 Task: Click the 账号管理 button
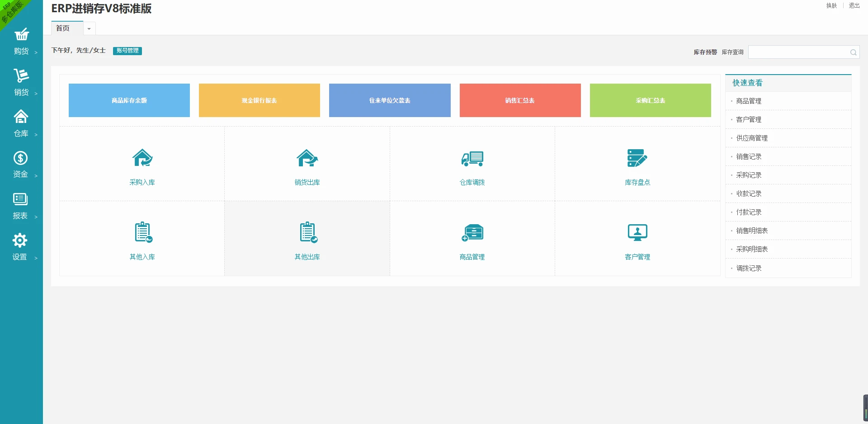point(127,51)
